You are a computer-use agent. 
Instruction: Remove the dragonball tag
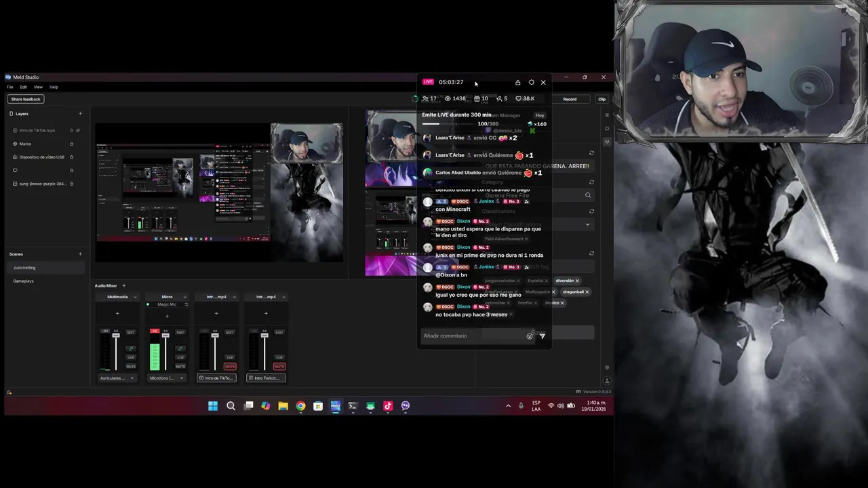[x=587, y=292]
